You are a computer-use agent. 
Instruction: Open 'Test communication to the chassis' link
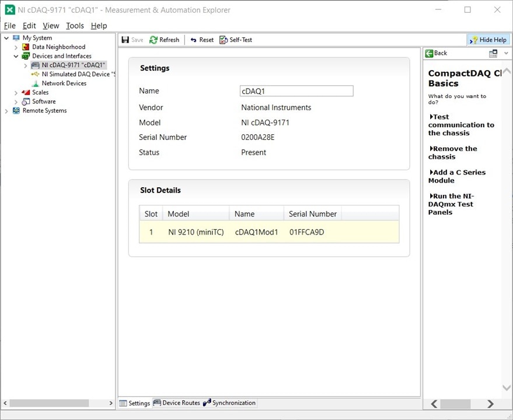(x=461, y=125)
